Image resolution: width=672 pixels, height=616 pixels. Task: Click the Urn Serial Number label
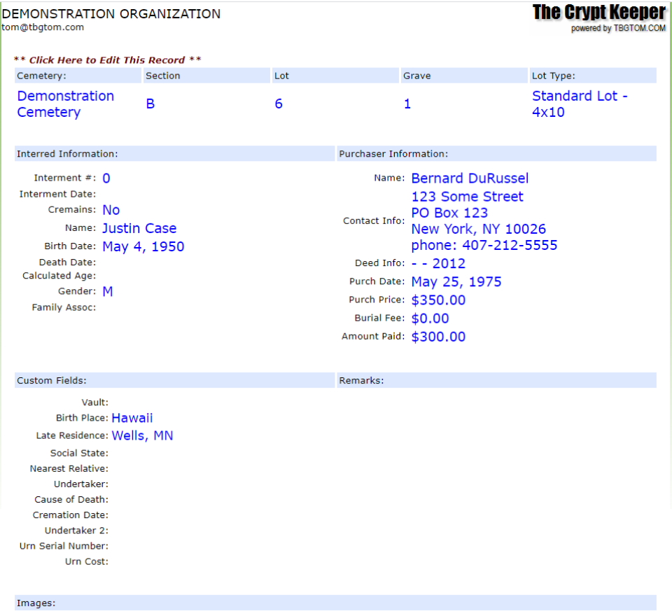(x=64, y=546)
